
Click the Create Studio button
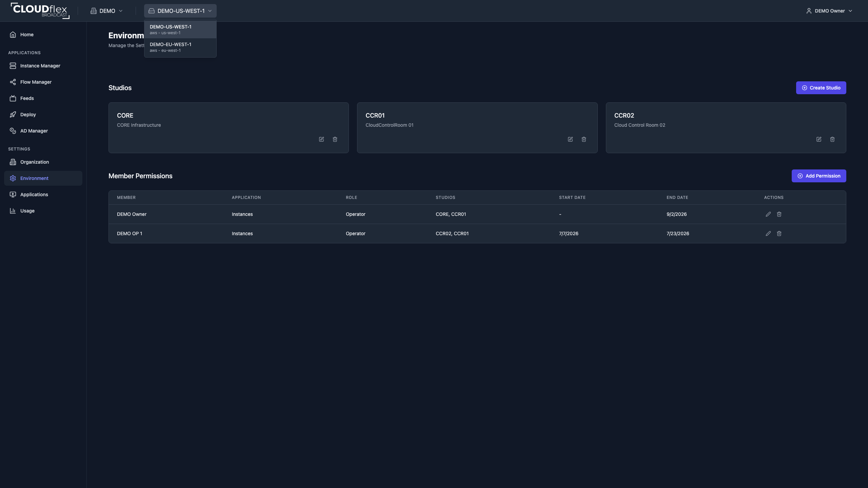coord(821,88)
